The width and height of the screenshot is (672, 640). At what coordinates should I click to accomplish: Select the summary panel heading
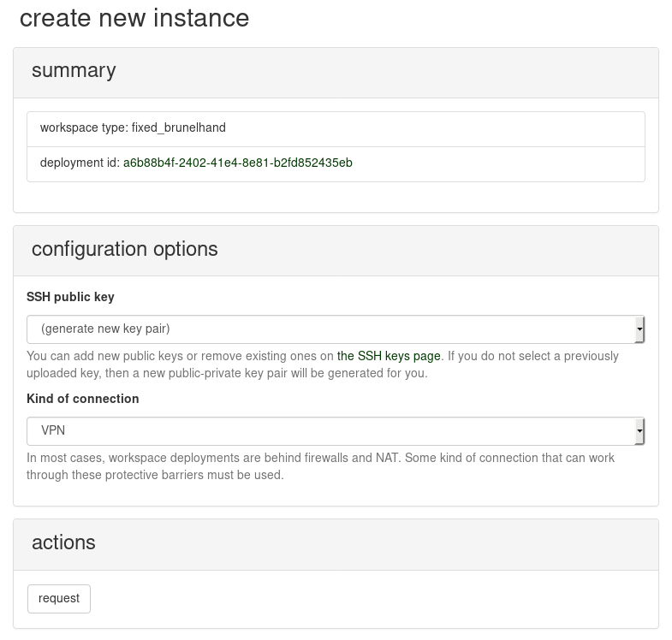[x=74, y=70]
